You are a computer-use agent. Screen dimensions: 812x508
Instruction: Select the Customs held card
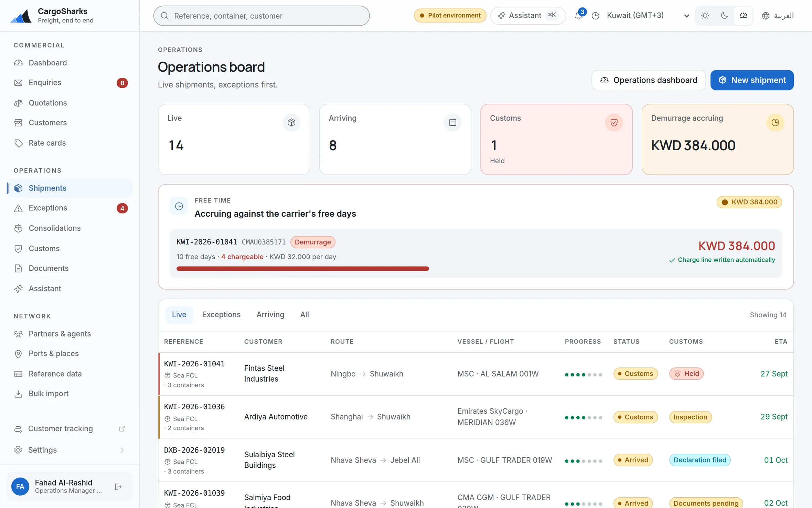[556, 139]
